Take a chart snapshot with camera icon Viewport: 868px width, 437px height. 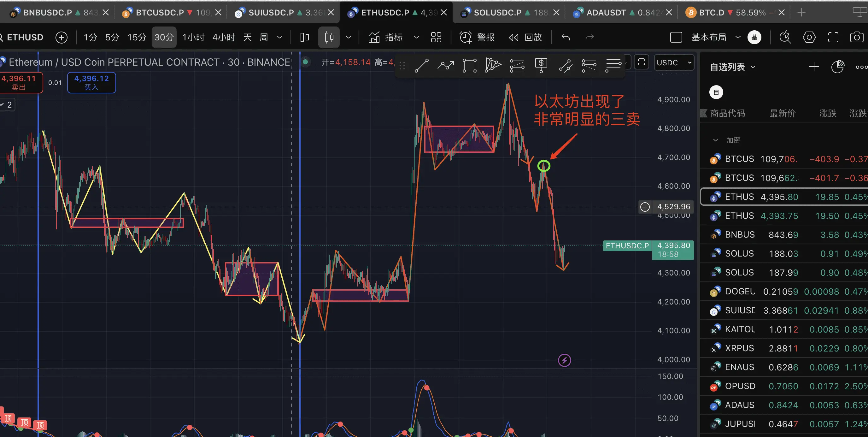[857, 37]
